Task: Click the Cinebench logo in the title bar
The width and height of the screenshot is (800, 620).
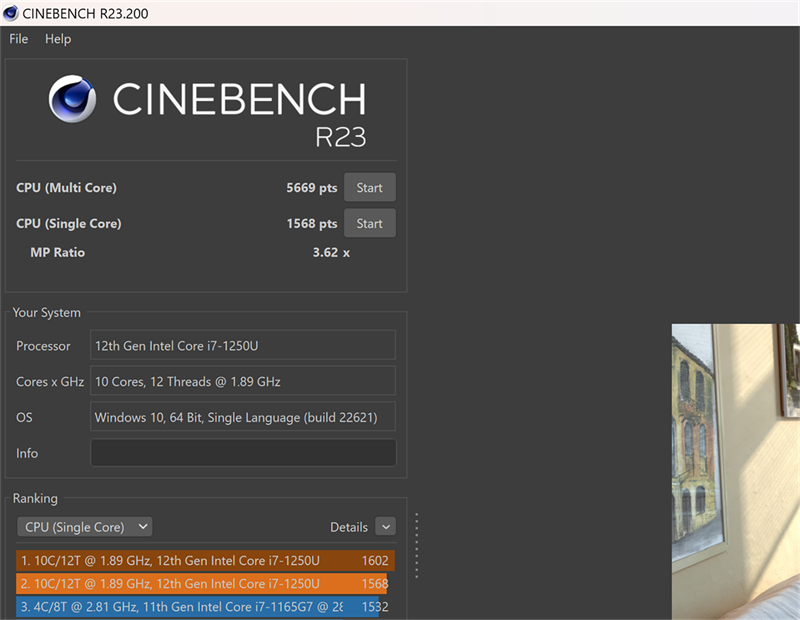Action: click(x=12, y=13)
